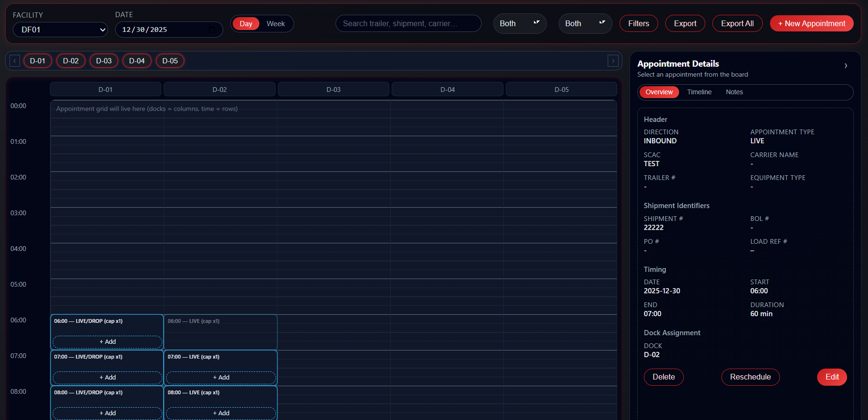
Task: Open the first Both filter dropdown
Action: [520, 23]
